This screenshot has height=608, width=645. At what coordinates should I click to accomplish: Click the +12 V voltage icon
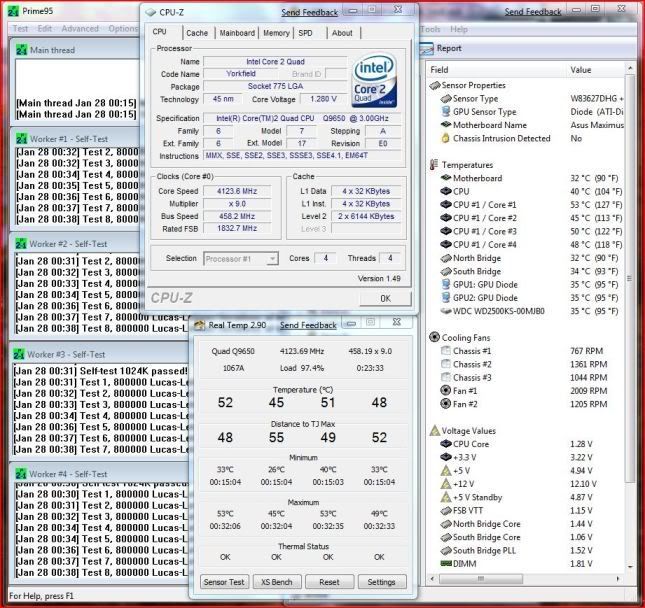446,484
